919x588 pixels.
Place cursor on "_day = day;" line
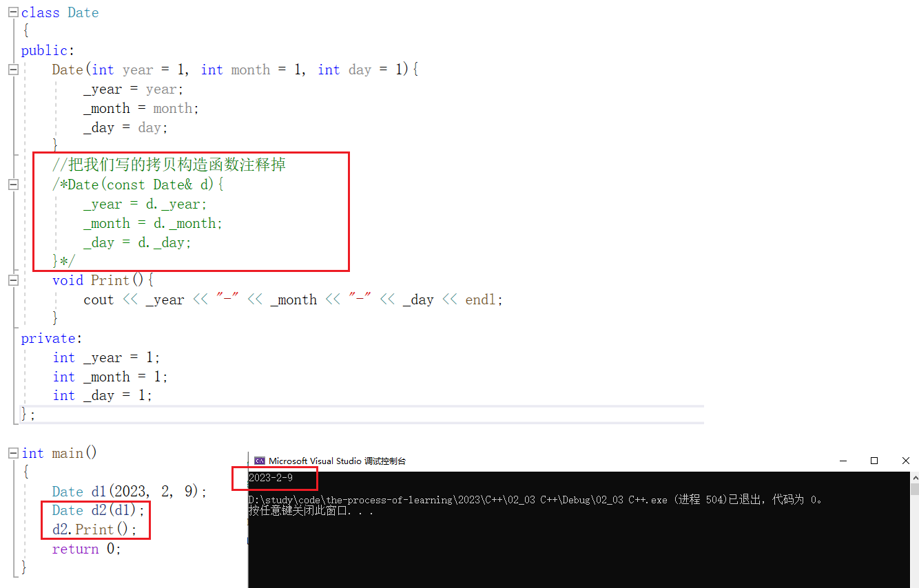pyautogui.click(x=125, y=127)
